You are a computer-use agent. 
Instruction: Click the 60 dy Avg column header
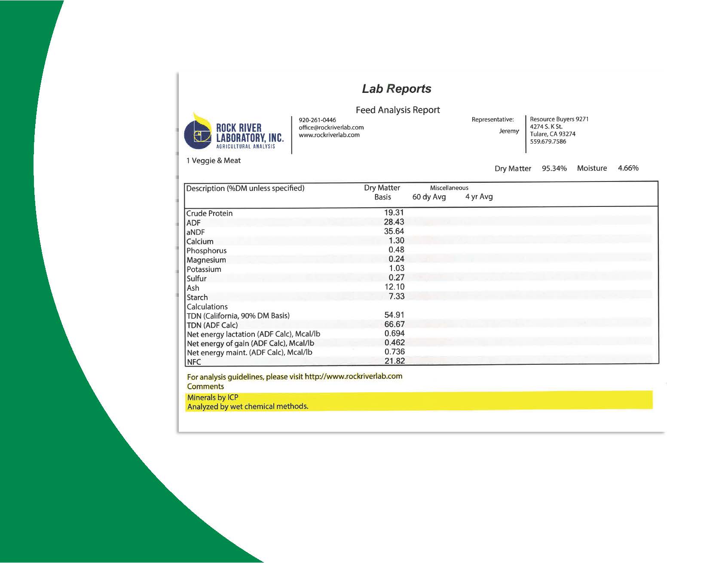[429, 197]
